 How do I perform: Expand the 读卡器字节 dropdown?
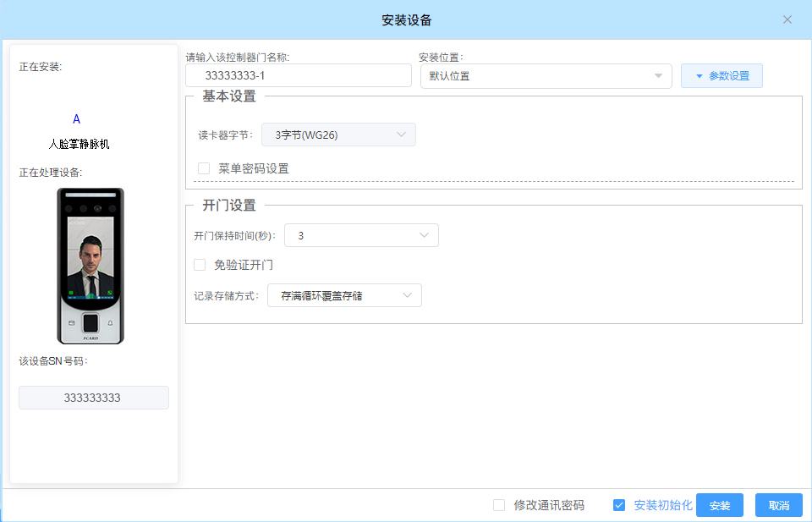[x=338, y=135]
